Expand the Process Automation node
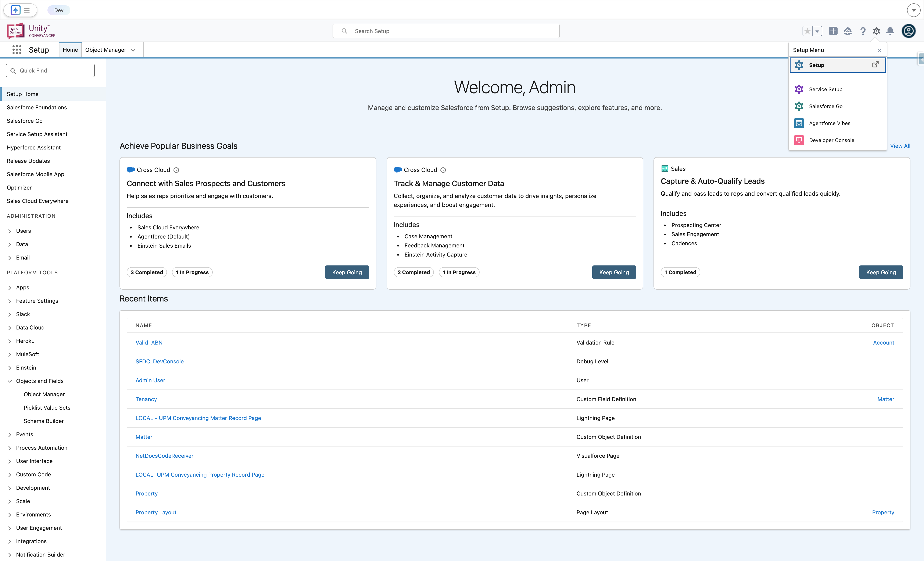The height and width of the screenshot is (561, 924). tap(10, 448)
